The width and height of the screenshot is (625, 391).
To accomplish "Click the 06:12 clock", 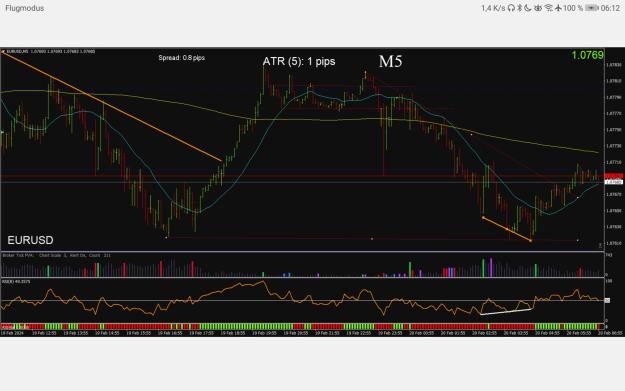I will (x=610, y=8).
